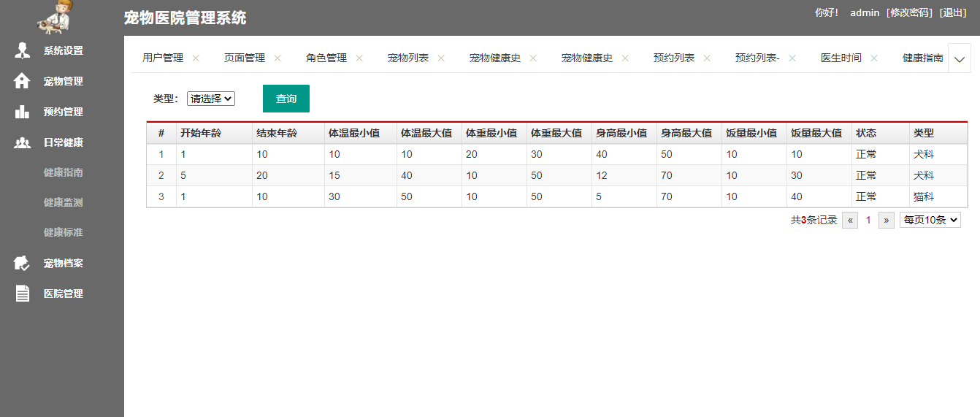Click the 宠物医院管理系统 title
Viewport: 980px width, 417px height.
[x=185, y=18]
